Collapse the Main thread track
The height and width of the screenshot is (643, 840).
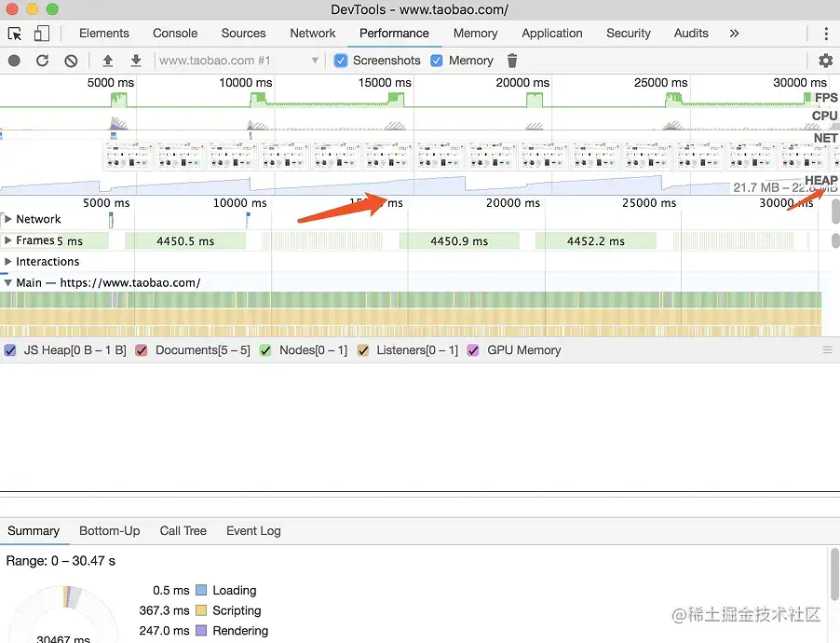pos(8,282)
